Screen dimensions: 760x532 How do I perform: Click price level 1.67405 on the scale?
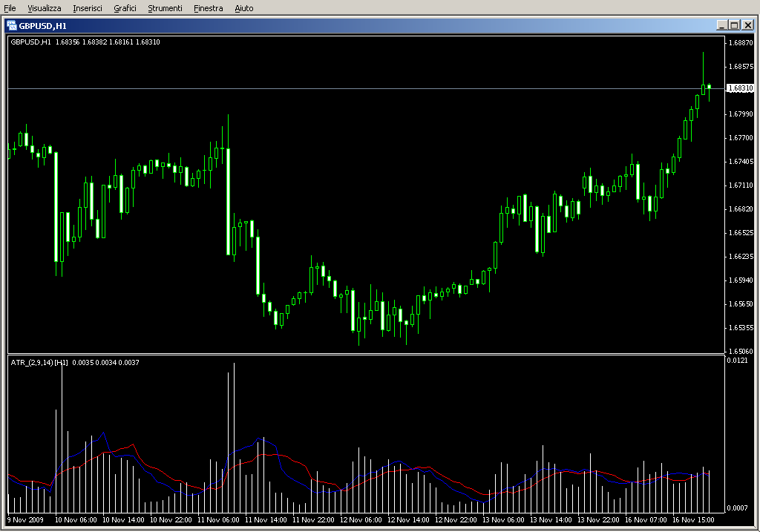point(741,161)
